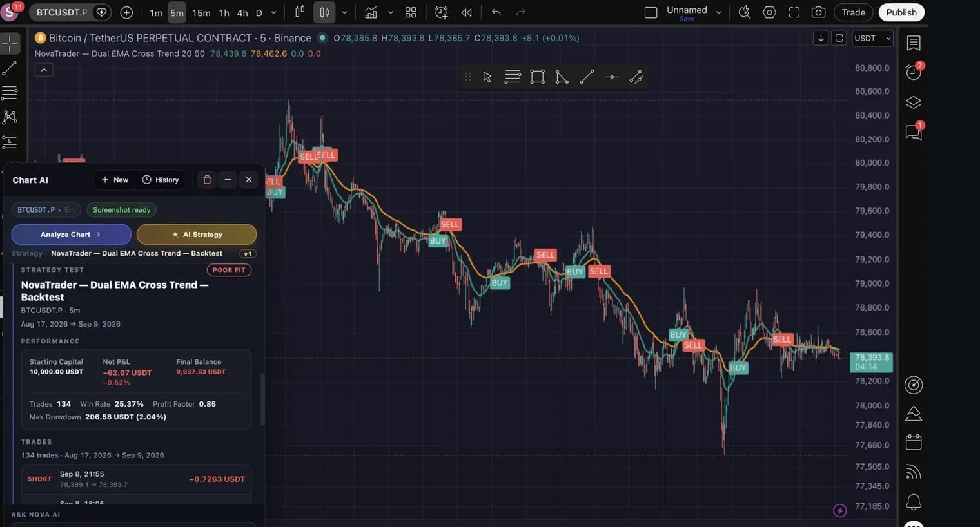Click the Publish button
Viewport: 980px width, 527px height.
(x=901, y=12)
